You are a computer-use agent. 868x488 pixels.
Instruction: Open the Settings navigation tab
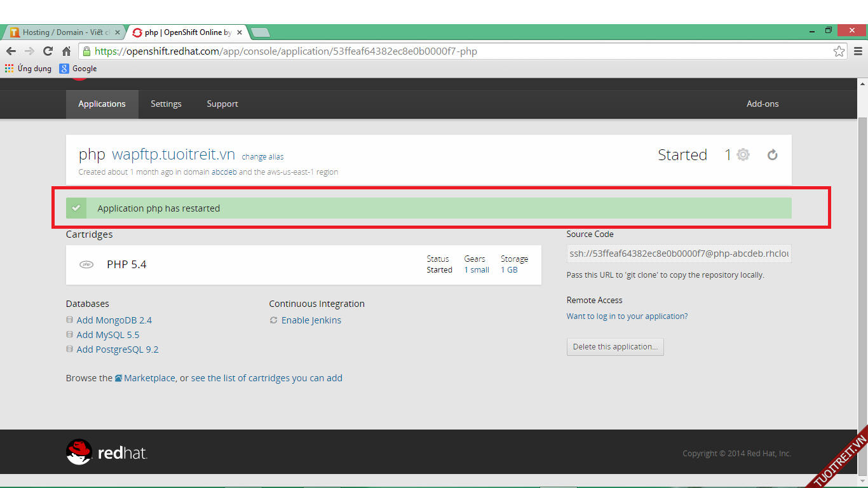point(166,104)
